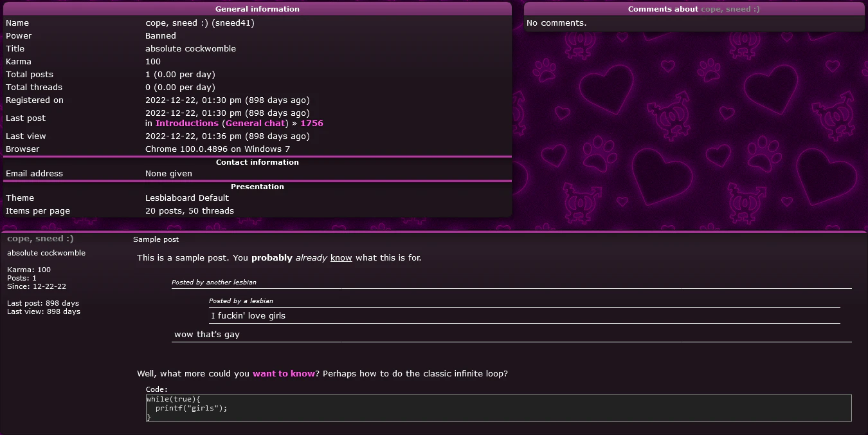This screenshot has width=868, height=435.
Task: Click the Contact information header
Action: (257, 162)
